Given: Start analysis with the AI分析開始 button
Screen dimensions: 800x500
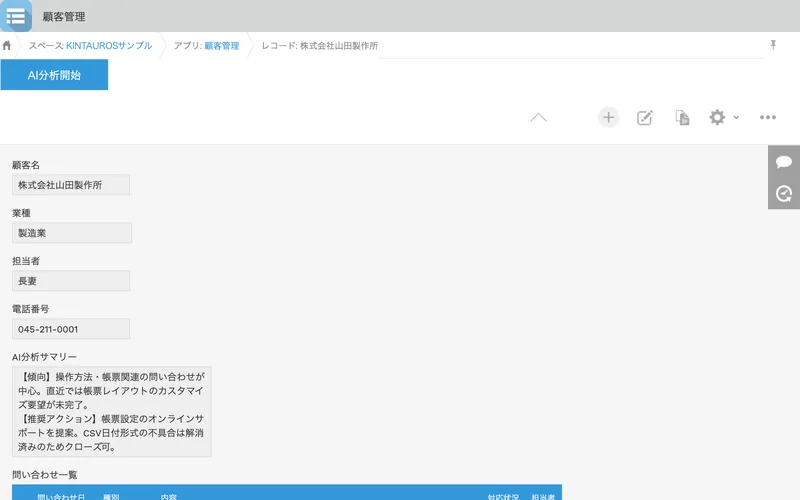Looking at the screenshot, I should 54,75.
